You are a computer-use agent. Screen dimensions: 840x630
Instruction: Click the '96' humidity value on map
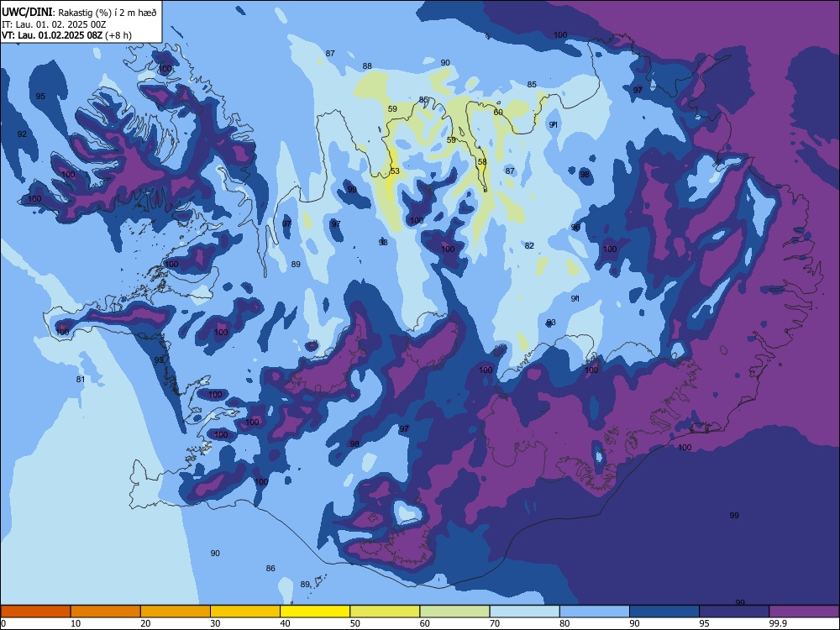click(x=575, y=227)
